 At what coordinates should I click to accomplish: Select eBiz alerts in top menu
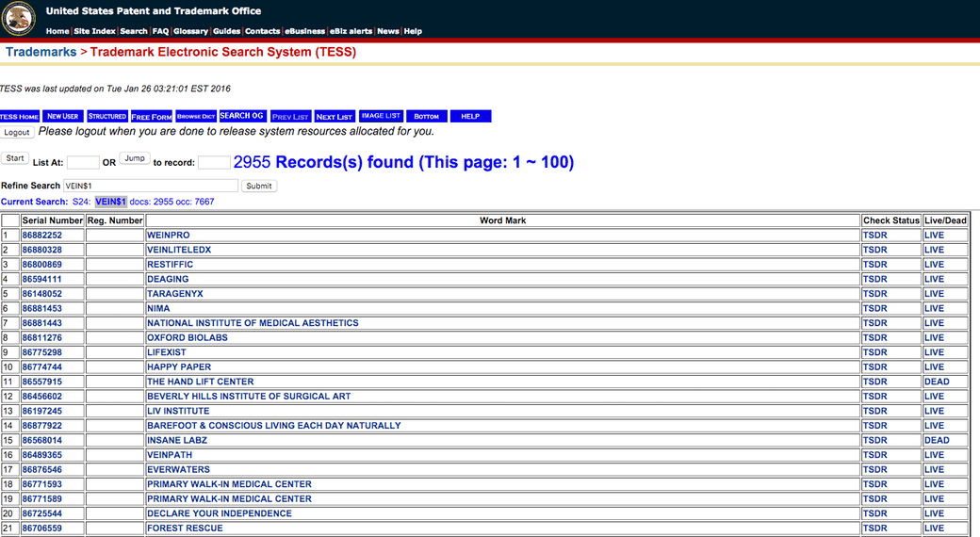click(x=351, y=31)
